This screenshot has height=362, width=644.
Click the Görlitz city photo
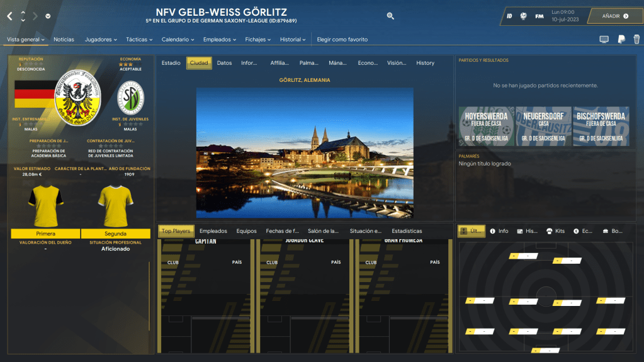click(305, 153)
